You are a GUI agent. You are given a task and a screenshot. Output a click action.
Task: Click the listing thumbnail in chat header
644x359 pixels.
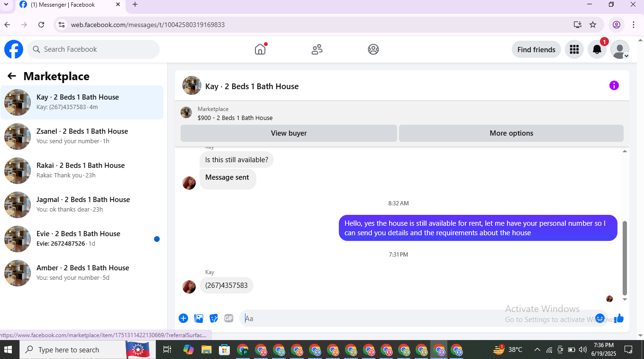click(x=192, y=85)
